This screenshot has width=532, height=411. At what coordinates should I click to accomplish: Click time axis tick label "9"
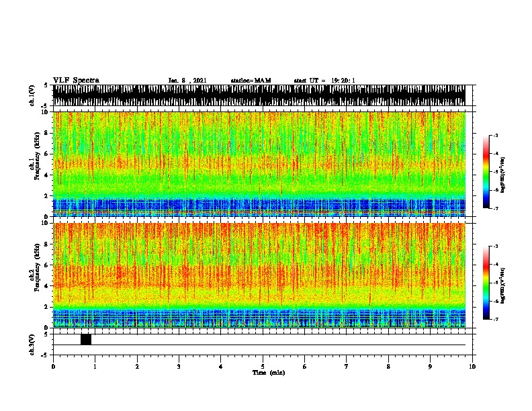click(430, 367)
